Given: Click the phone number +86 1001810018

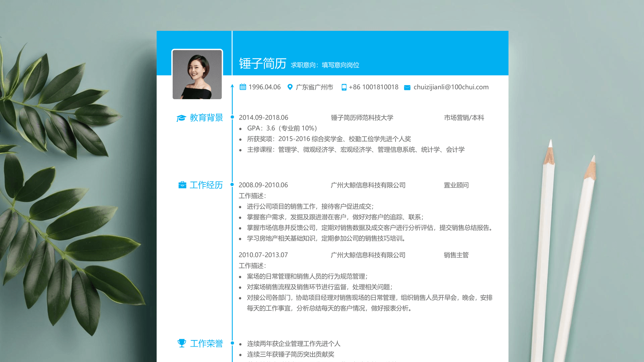Looking at the screenshot, I should click(373, 87).
